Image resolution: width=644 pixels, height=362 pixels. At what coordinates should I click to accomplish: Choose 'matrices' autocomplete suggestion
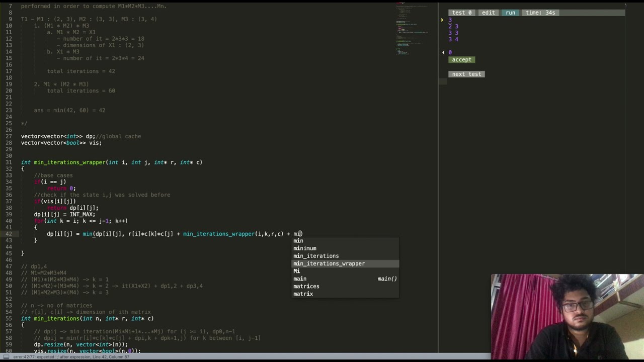346,286
